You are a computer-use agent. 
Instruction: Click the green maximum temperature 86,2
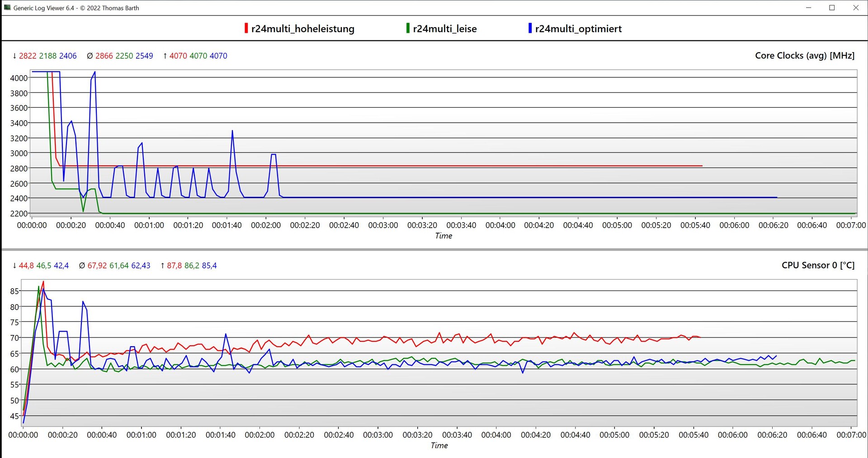(x=192, y=266)
